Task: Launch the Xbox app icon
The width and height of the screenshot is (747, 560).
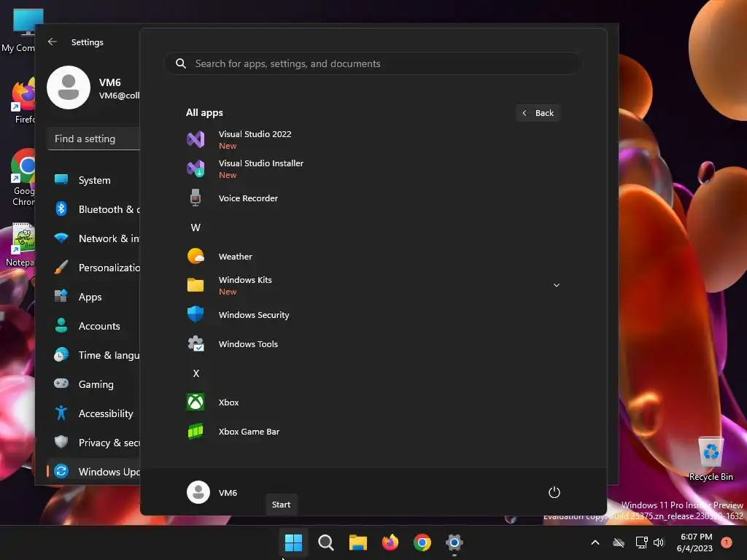Action: (x=196, y=402)
